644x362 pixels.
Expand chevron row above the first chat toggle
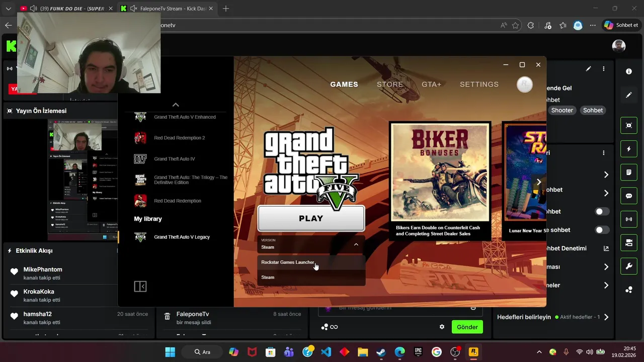606,193
